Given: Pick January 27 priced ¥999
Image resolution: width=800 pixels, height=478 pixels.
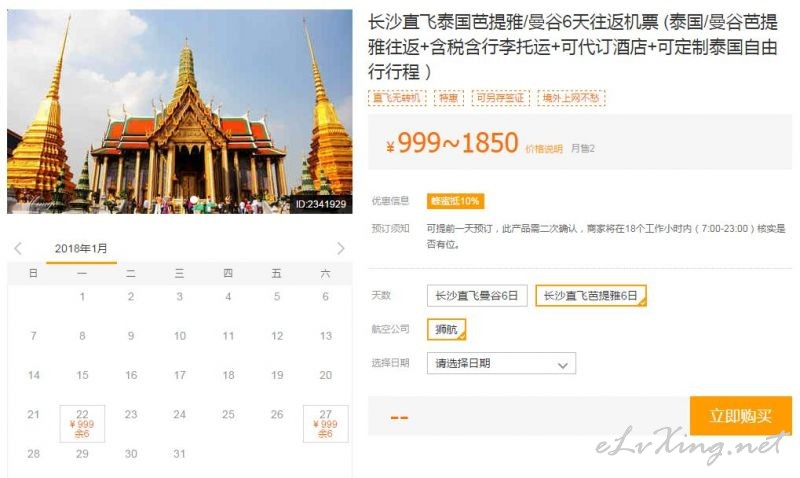Looking at the screenshot, I should (326, 423).
